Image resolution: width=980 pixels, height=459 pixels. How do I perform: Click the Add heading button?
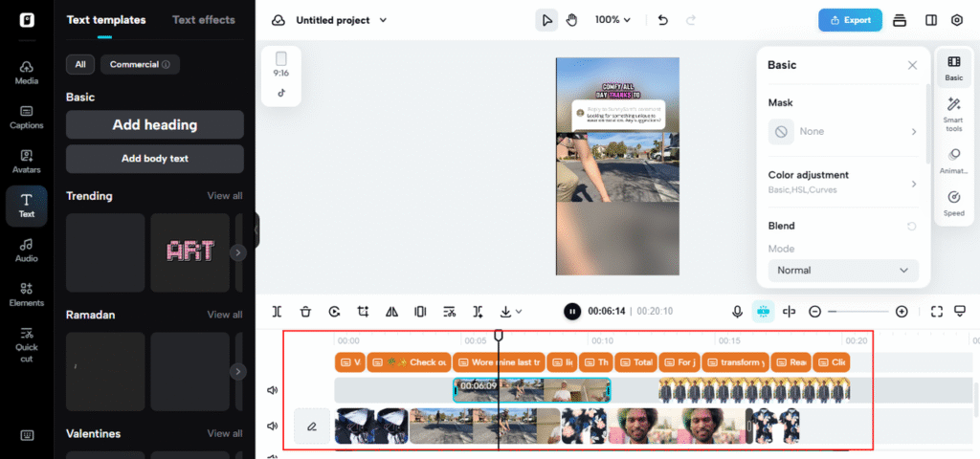pyautogui.click(x=154, y=124)
